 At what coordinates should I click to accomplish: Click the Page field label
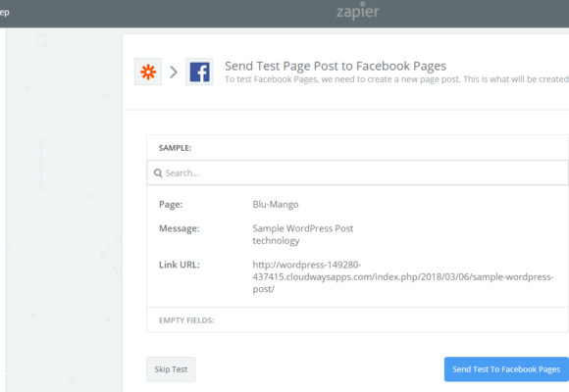[x=171, y=205]
